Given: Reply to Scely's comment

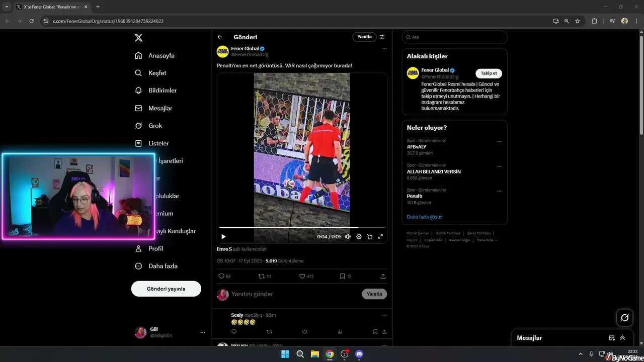Looking at the screenshot, I should pyautogui.click(x=234, y=332).
